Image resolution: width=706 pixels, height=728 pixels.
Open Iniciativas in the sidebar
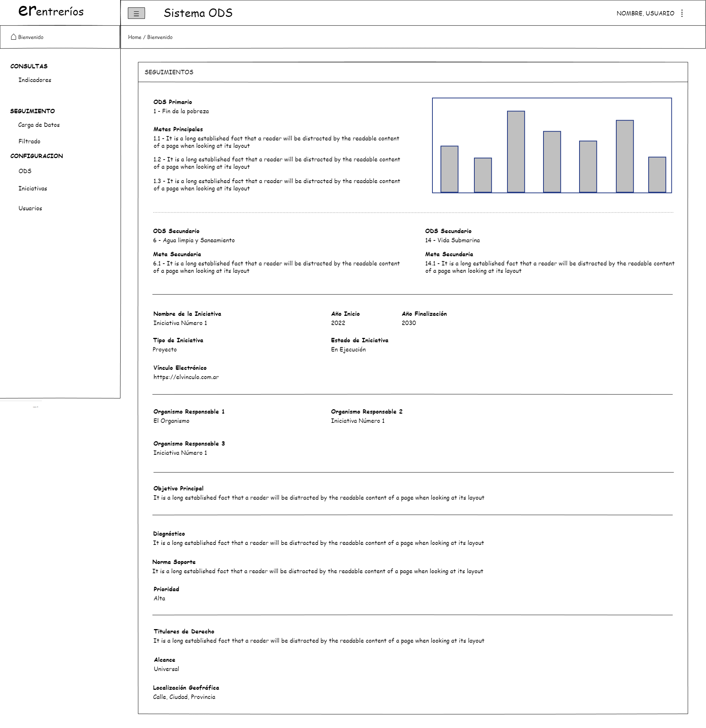click(x=33, y=188)
